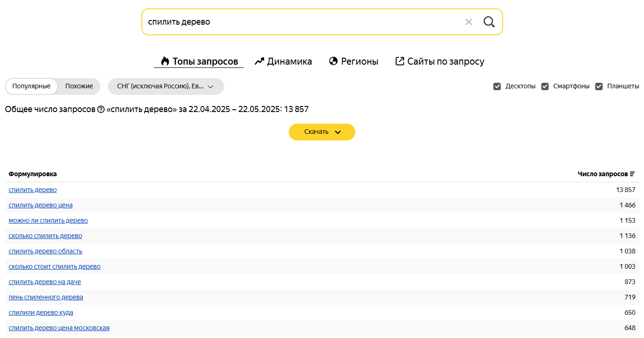Click the magnifying glass search icon
Image resolution: width=644 pixels, height=338 pixels.
489,22
